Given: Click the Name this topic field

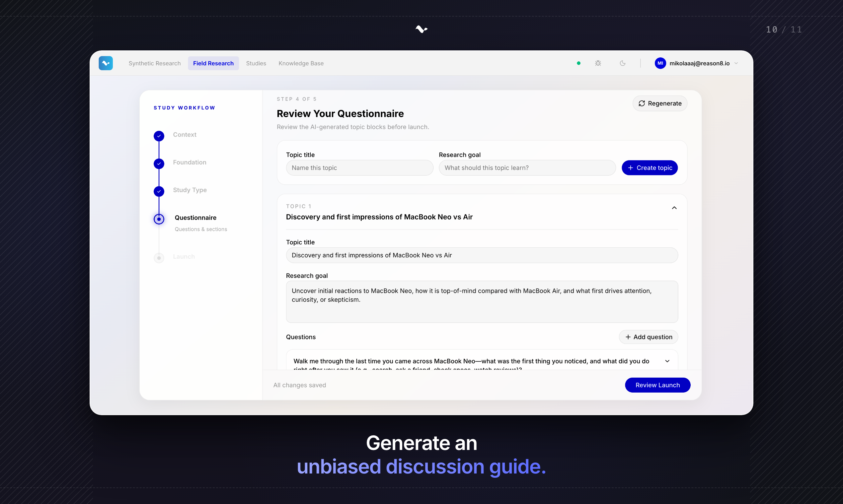Looking at the screenshot, I should tap(359, 168).
